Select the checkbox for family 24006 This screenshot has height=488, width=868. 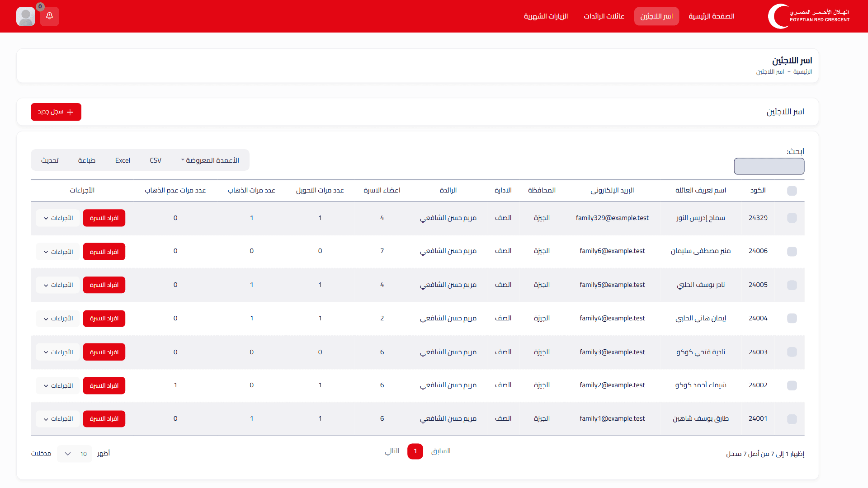tap(792, 252)
